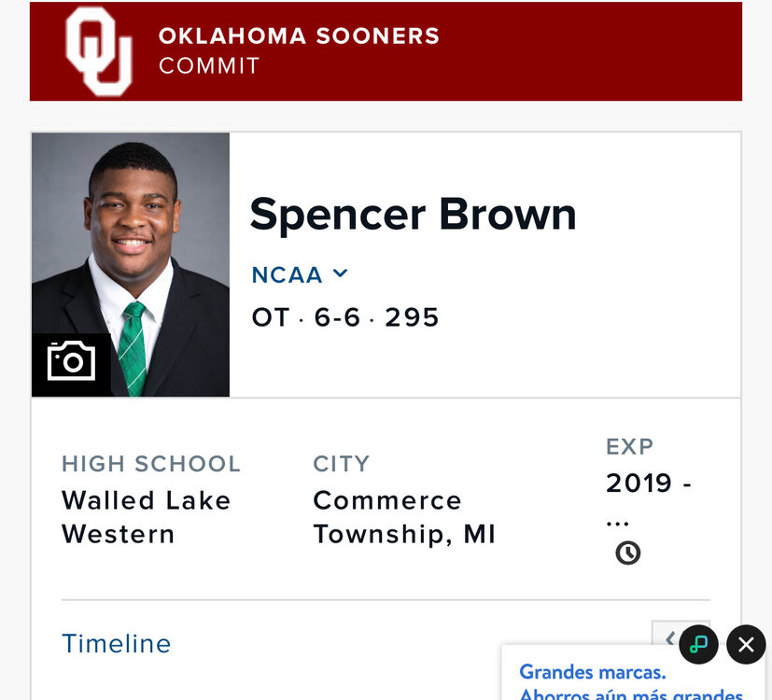Viewport: 772px width, 700px height.
Task: Select the COMMIT status text in banner
Action: tap(209, 66)
